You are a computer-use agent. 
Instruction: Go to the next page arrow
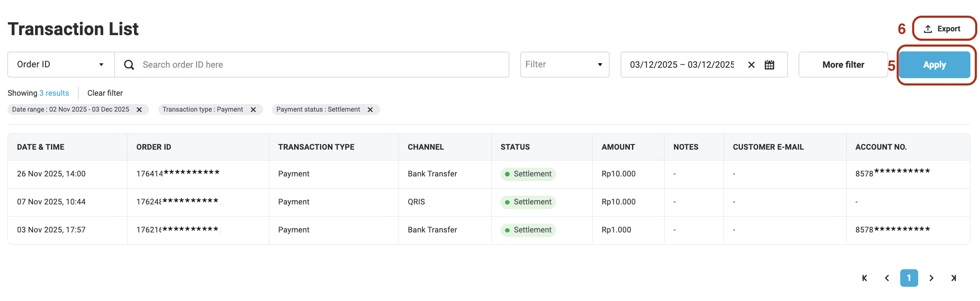click(x=931, y=278)
